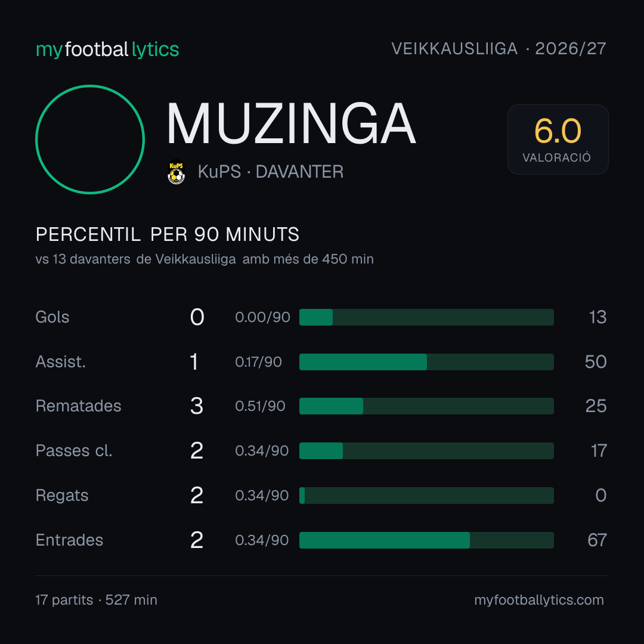Select the 6.0 Valoració rating badge
Image resolution: width=644 pixels, height=644 pixels.
point(558,140)
